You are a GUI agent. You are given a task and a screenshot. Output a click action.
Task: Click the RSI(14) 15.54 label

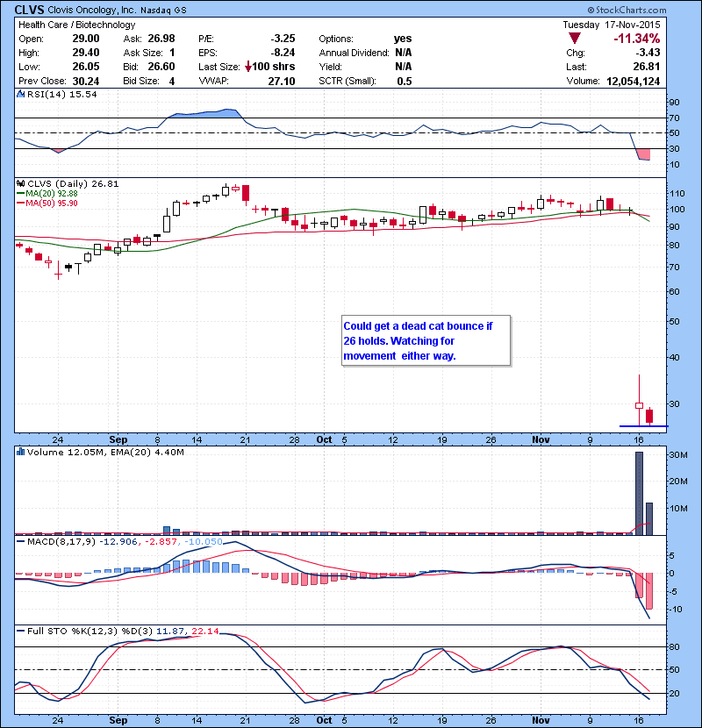click(62, 94)
